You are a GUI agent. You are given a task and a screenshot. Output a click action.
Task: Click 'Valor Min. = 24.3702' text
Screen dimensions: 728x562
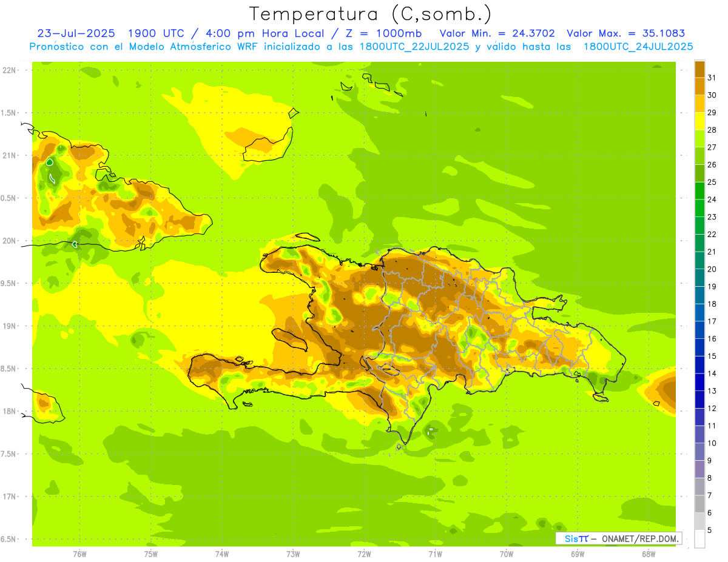pos(497,33)
